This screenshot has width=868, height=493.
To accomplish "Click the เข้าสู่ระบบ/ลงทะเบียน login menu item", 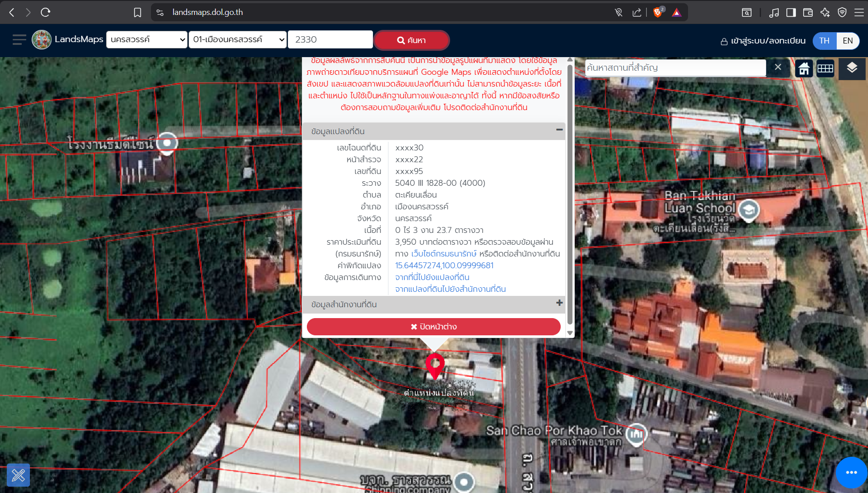I will [x=763, y=41].
